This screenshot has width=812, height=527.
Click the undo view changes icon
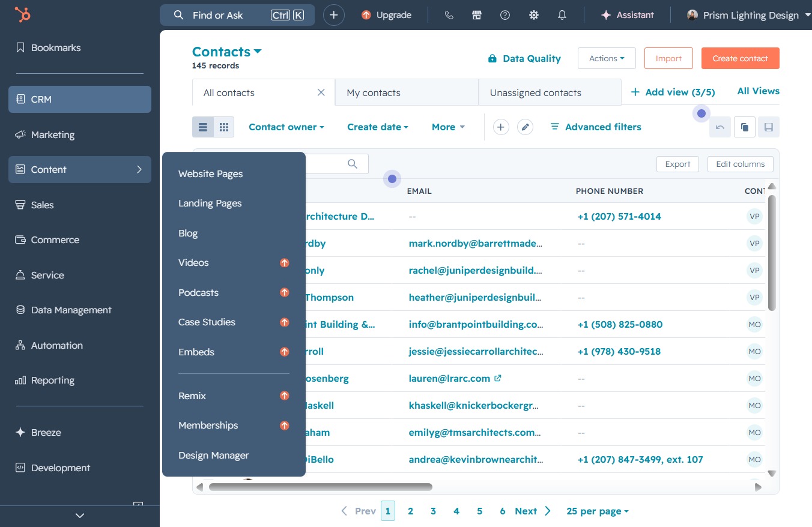tap(720, 127)
